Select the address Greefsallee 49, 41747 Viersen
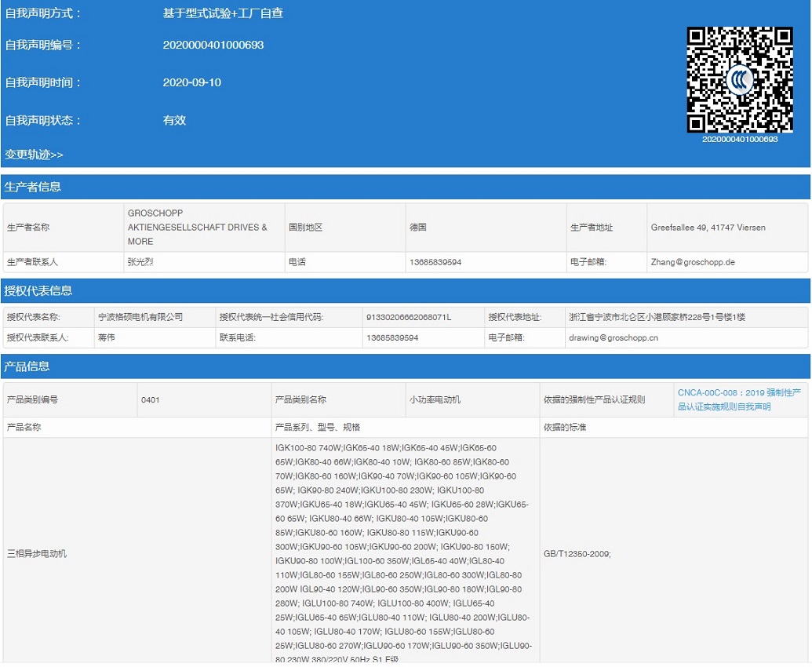This screenshot has width=812, height=667. point(708,228)
